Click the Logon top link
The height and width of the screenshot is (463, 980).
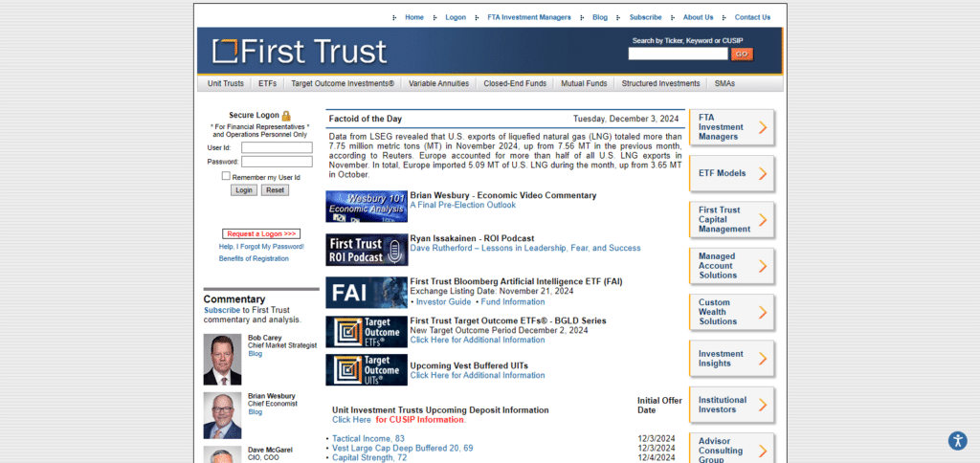[x=456, y=17]
